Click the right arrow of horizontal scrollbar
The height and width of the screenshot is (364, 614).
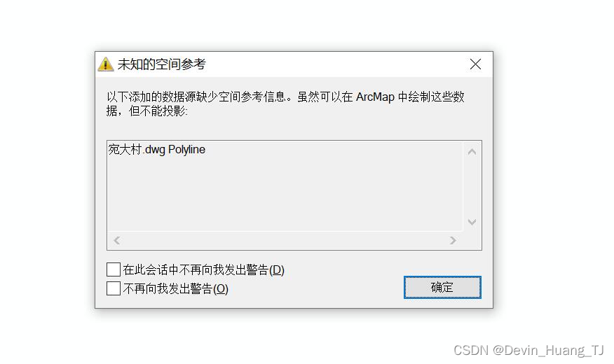coord(453,240)
